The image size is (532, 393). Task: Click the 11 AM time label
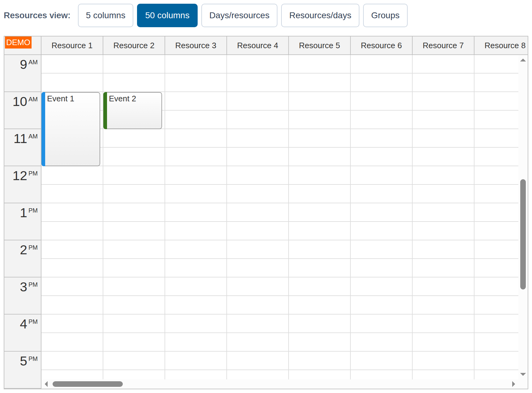[23, 147]
